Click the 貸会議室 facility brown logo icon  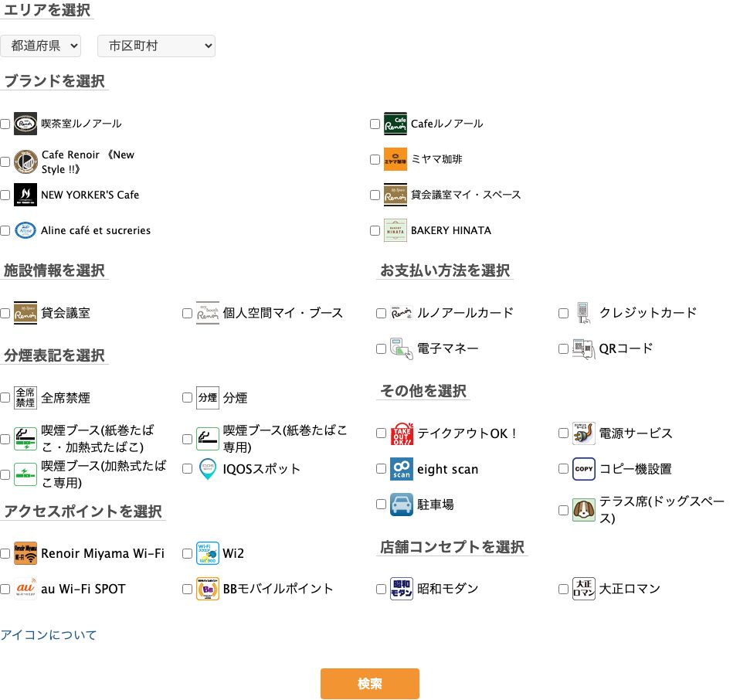coord(25,313)
